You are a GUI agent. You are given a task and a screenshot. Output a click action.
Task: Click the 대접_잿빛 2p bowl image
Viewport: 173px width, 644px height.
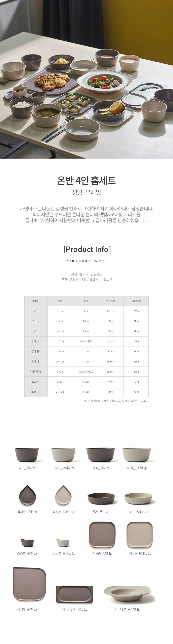(x=101, y=454)
